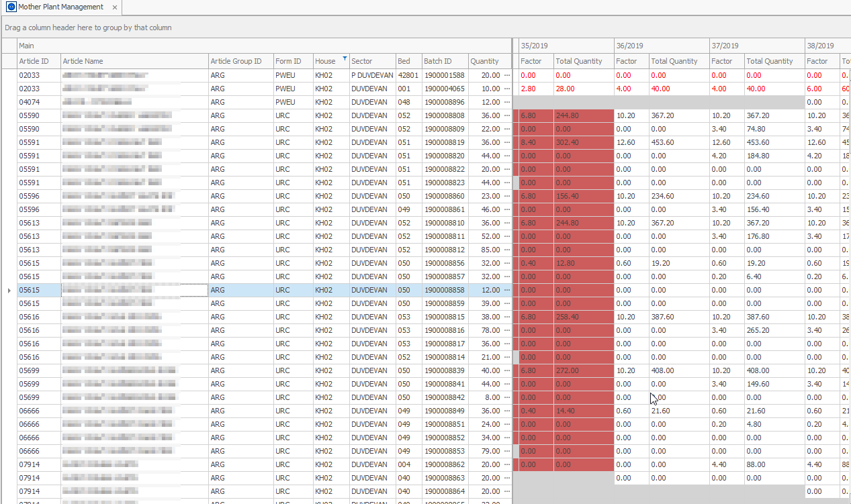
Task: Select the Bed cell reading 42801
Action: [408, 75]
